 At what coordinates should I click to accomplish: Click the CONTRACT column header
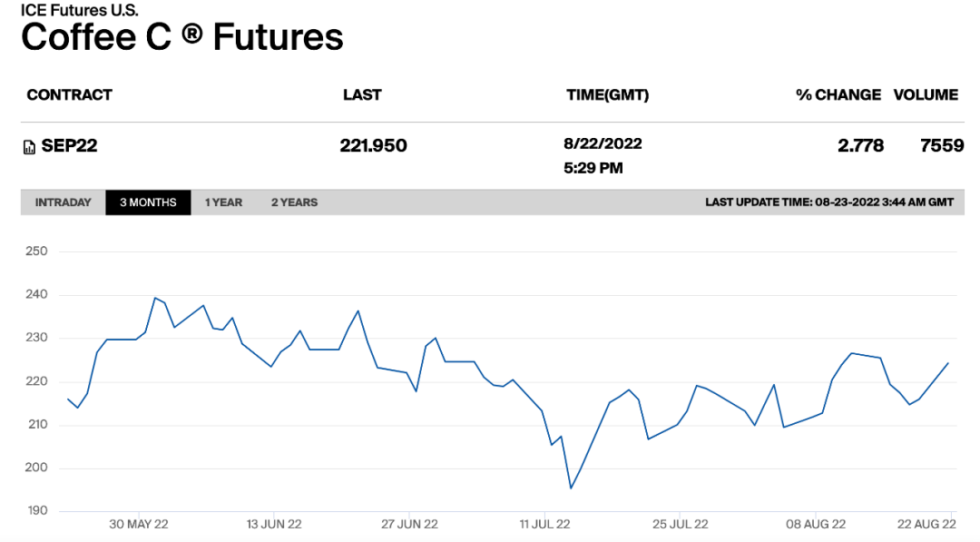(69, 95)
